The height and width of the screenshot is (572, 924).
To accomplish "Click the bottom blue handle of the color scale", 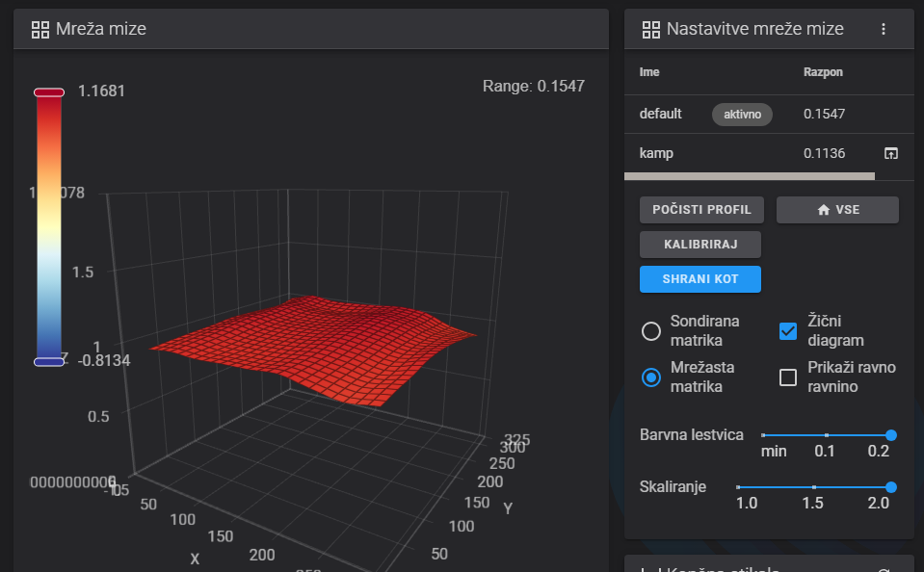I will pos(49,362).
